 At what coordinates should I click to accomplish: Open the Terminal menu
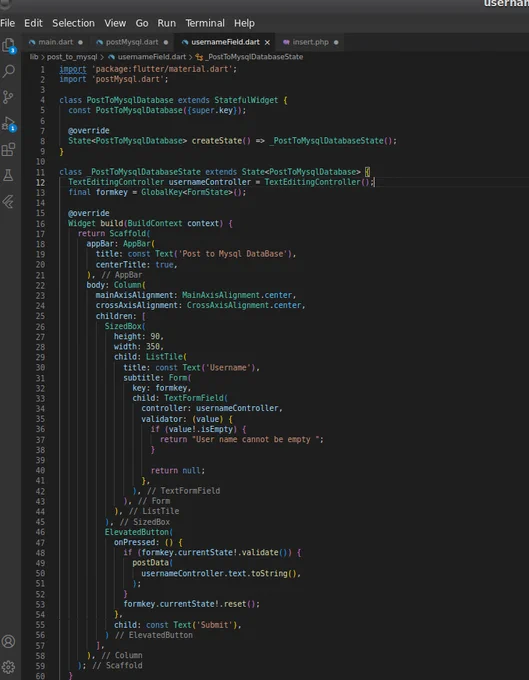point(205,23)
